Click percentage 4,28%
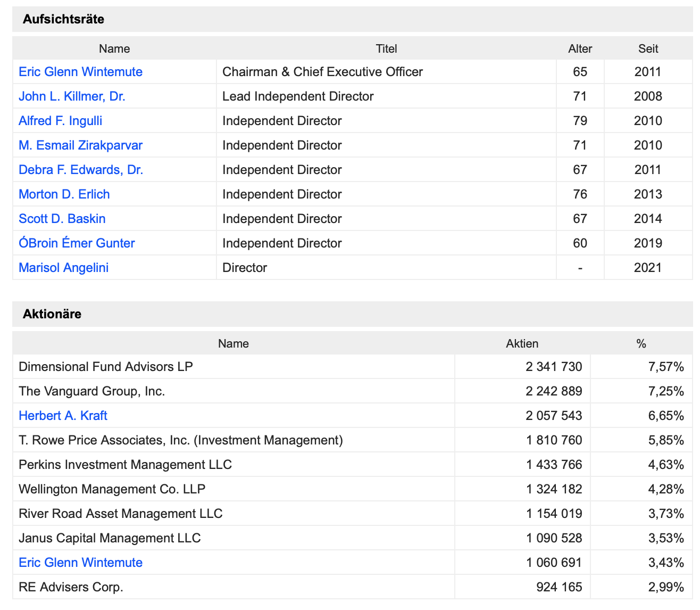 point(666,489)
